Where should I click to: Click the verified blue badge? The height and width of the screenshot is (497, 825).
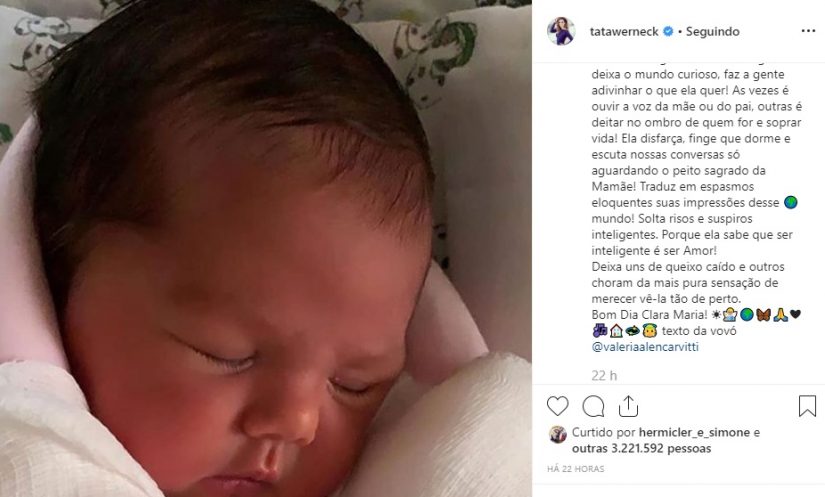coord(668,32)
